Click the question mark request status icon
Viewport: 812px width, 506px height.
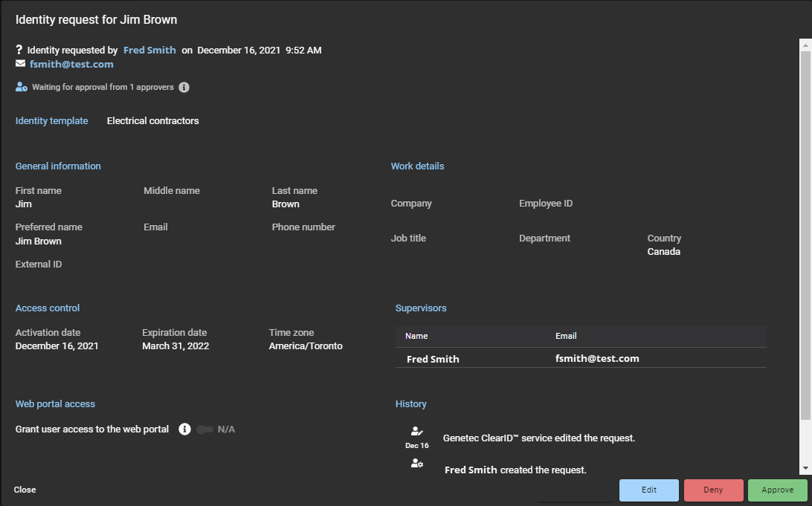19,50
